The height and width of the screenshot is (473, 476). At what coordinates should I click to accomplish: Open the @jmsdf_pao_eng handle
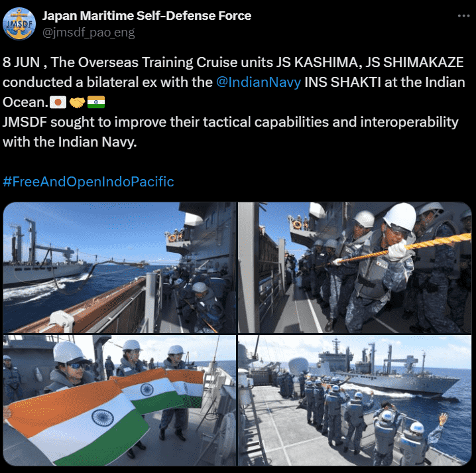point(88,33)
